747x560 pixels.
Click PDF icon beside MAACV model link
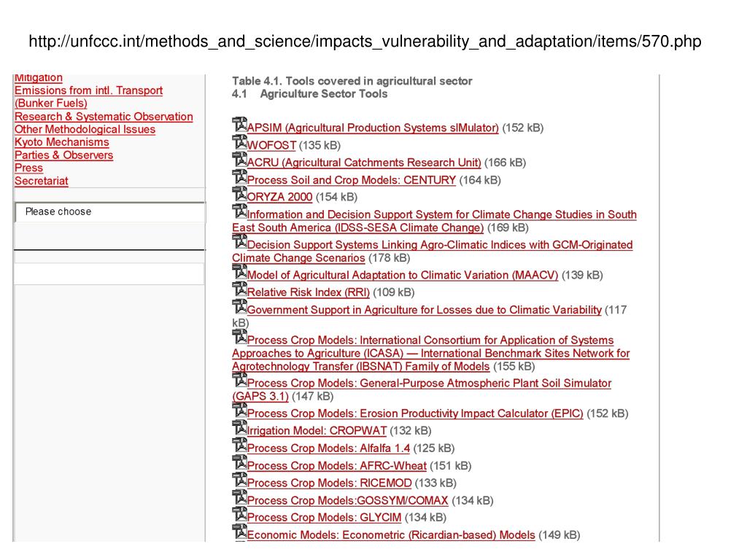[x=239, y=273]
